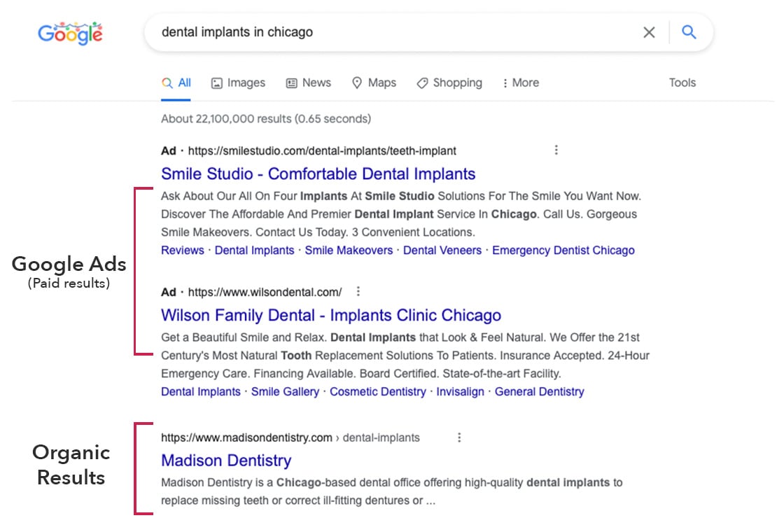Click the smilestudio.com ad URL
The image size is (777, 532).
(x=322, y=150)
